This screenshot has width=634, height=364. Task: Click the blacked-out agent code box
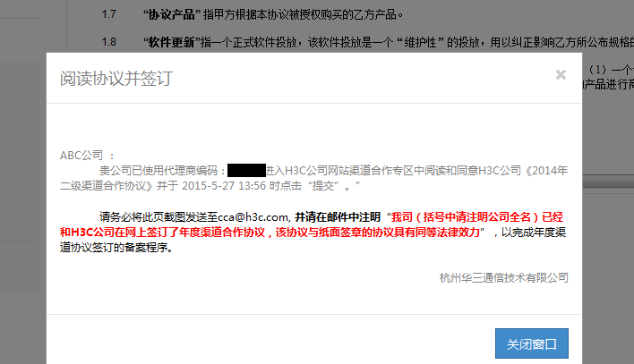tap(246, 171)
